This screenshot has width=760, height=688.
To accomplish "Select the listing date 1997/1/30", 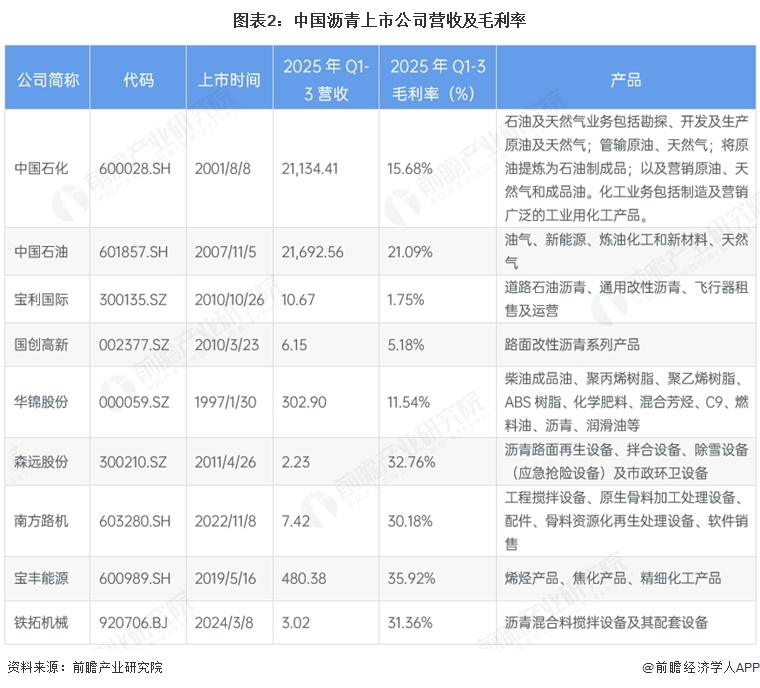I will click(225, 401).
